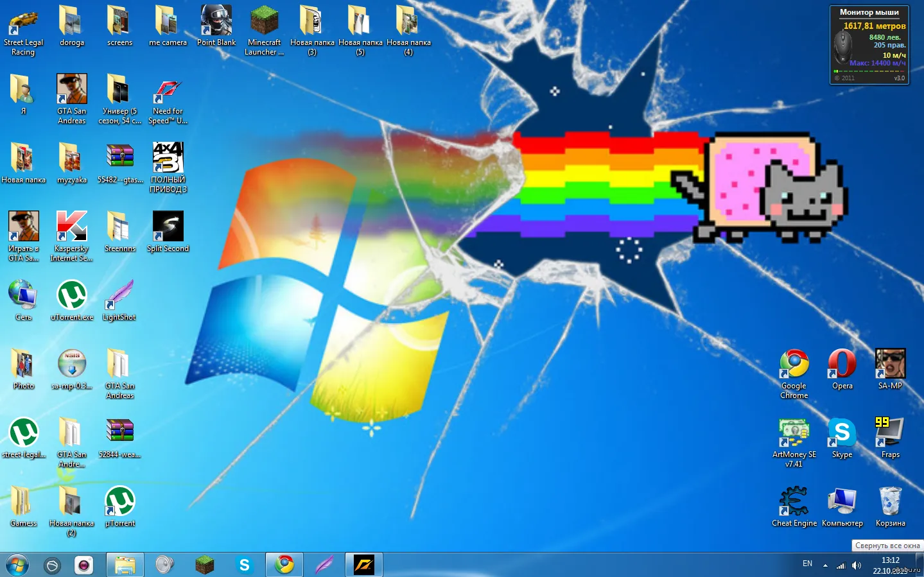Open Windows Explorer from taskbar

point(125,565)
